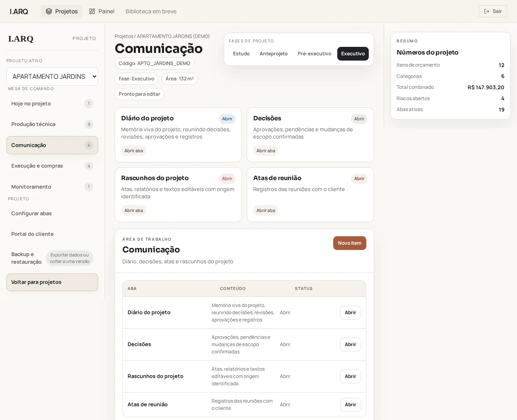Click Abrir aba in Diário do projeto card

pos(134,151)
